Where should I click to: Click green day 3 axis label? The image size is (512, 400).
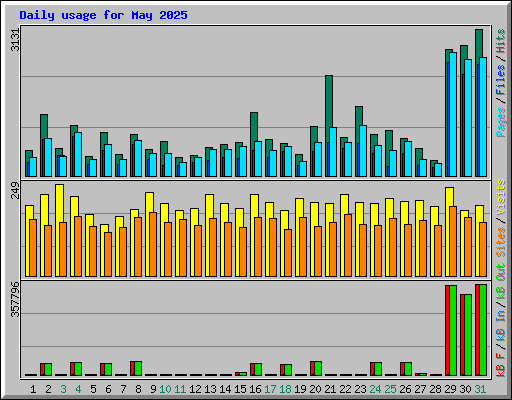coord(63,389)
